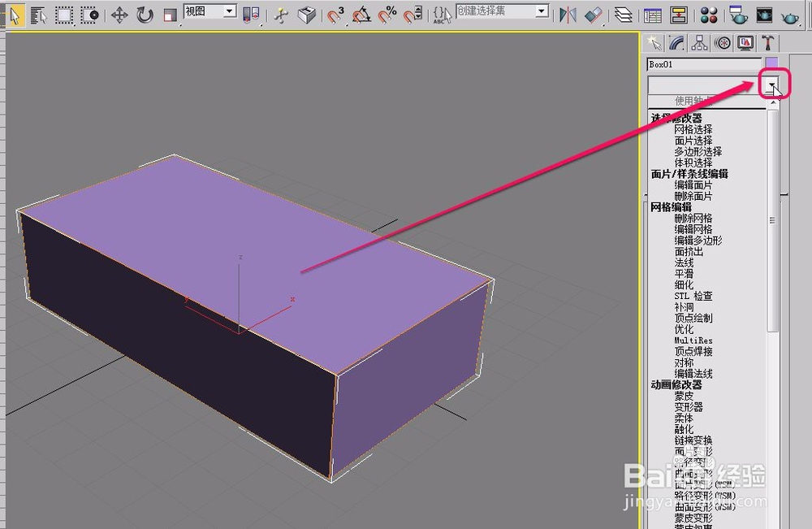
Task: Select 删除网格 modifier from the list
Action: coord(693,218)
